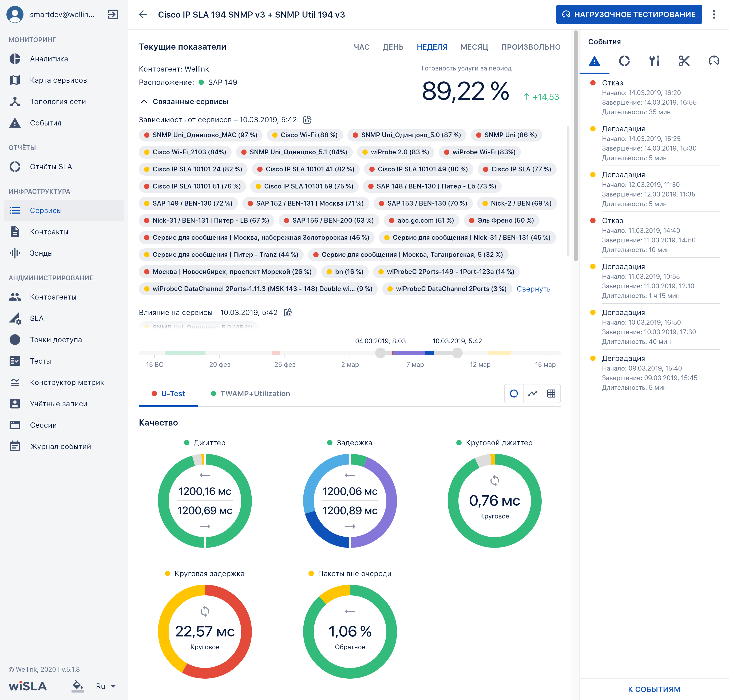Go back using the left arrow icon

pyautogui.click(x=143, y=14)
